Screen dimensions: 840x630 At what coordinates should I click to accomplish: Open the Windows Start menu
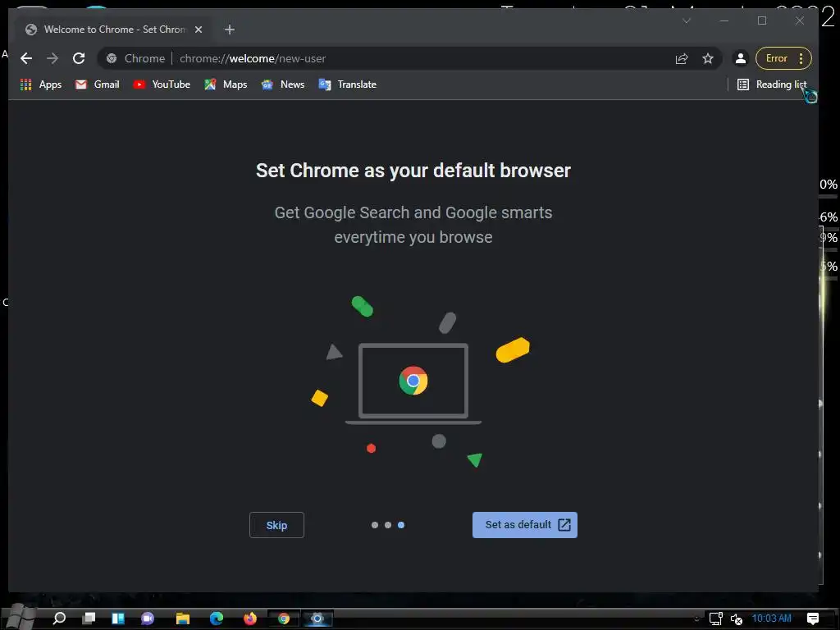pos(20,619)
